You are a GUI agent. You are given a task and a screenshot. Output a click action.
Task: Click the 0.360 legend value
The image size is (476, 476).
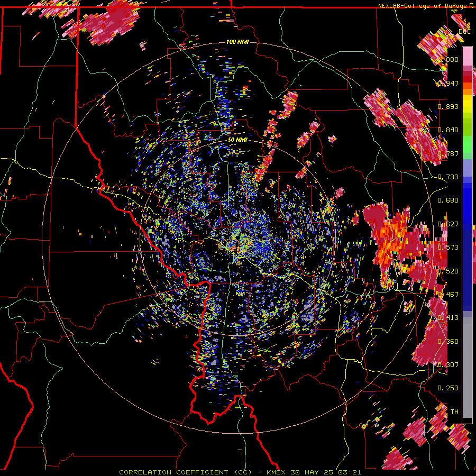(x=448, y=342)
